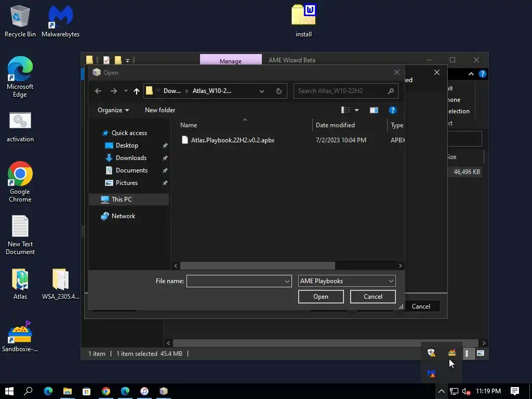532x399 pixels.
Task: Click the Open button in the dialog
Action: pos(321,297)
